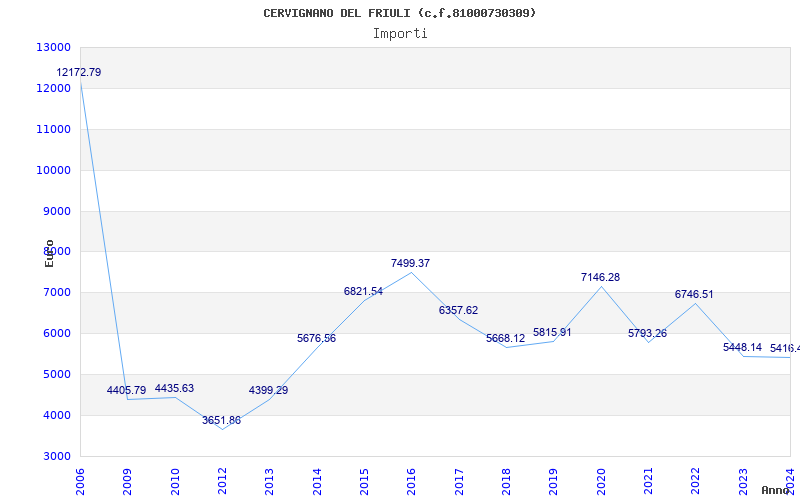Select the 5793.26 data label

[x=647, y=333]
